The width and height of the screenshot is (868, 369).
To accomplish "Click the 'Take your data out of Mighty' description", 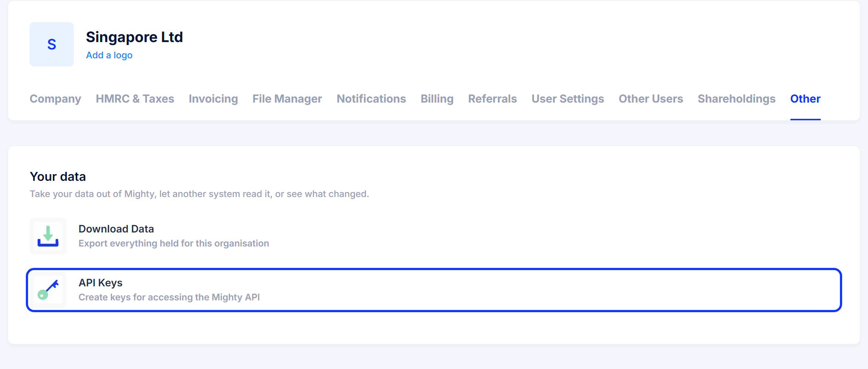I will coord(199,194).
